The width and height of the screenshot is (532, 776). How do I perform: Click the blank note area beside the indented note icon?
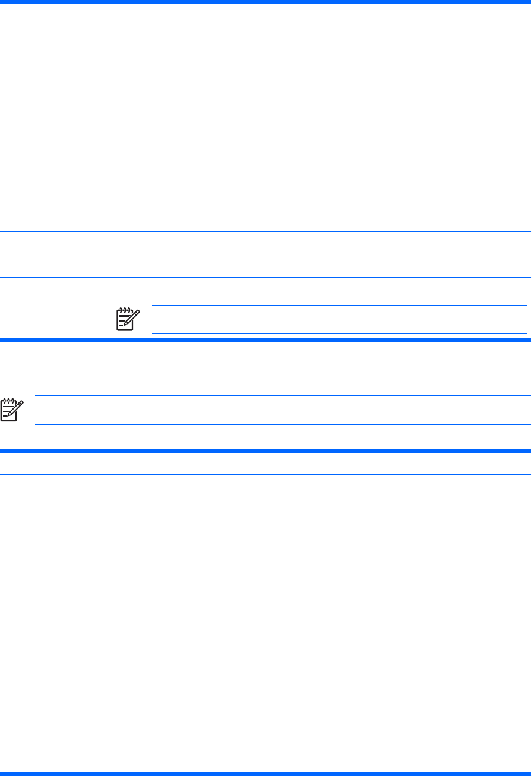click(339, 320)
